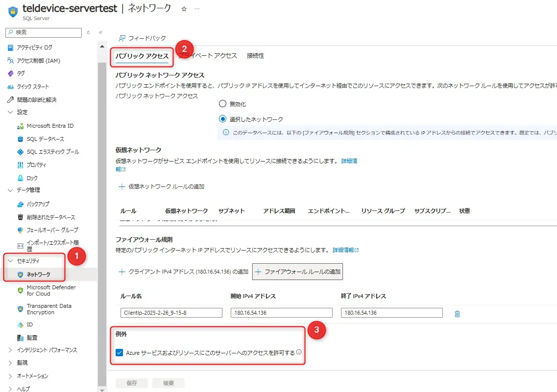Collapse the sidebar with the « chevron

[x=100, y=32]
